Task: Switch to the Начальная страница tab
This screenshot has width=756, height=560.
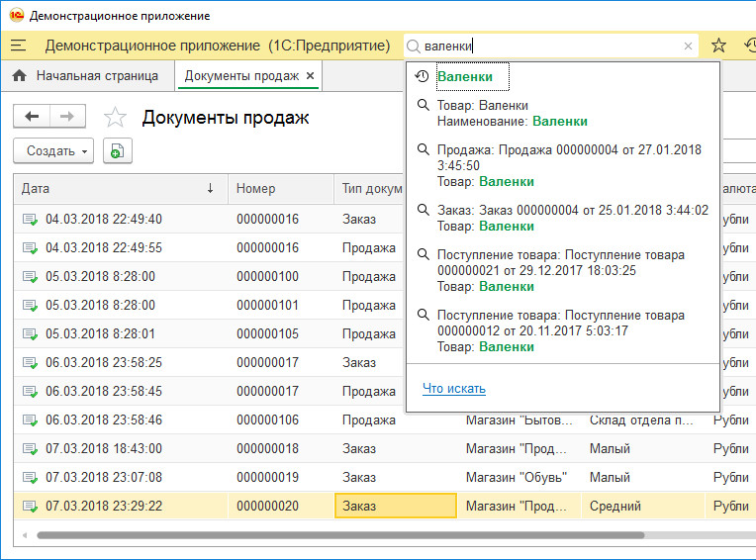Action: click(96, 75)
